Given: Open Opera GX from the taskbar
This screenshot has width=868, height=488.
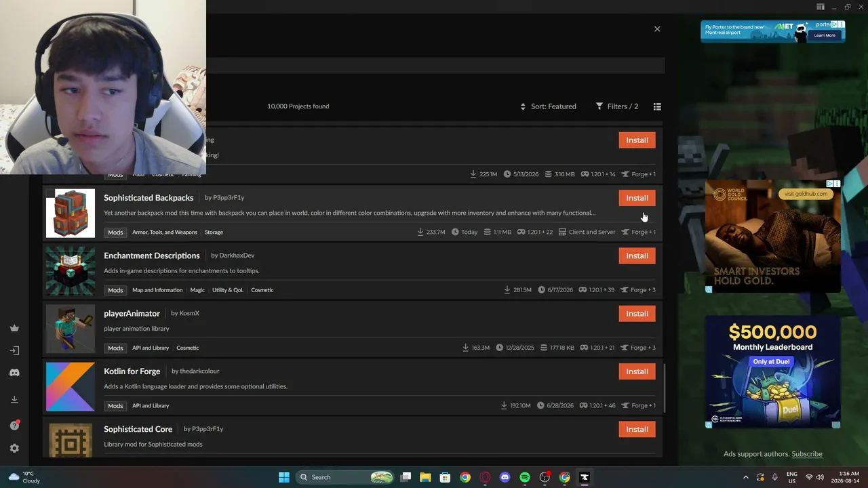Looking at the screenshot, I should pos(485,477).
